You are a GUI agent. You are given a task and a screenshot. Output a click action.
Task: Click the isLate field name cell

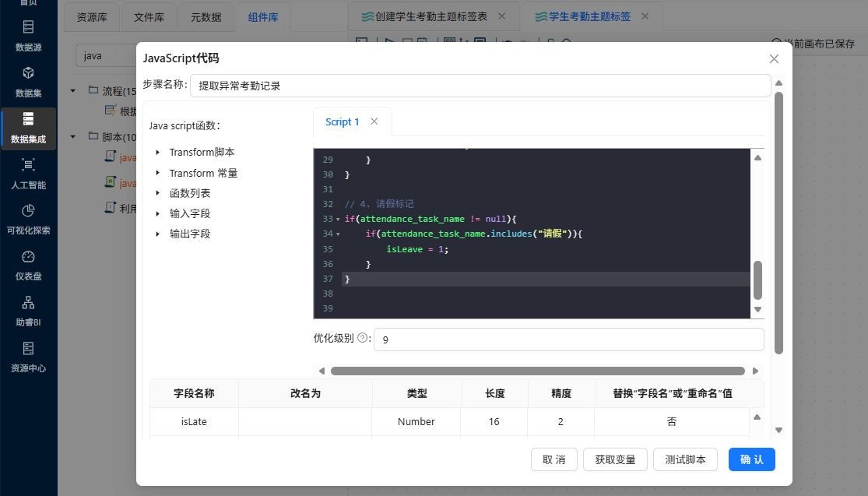click(194, 422)
